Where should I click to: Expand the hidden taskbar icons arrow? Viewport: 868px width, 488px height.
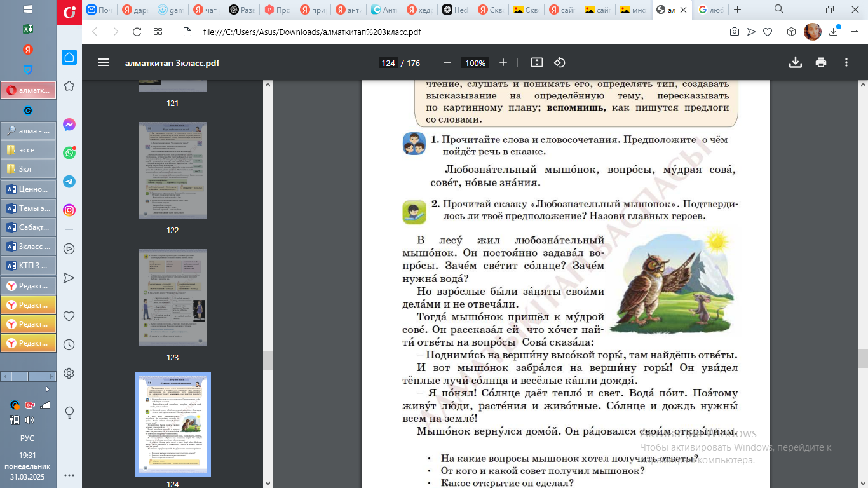(x=48, y=389)
